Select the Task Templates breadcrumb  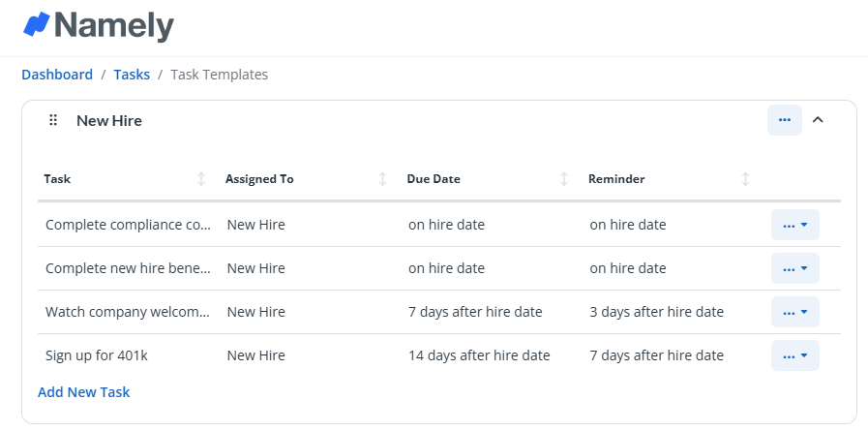point(219,75)
